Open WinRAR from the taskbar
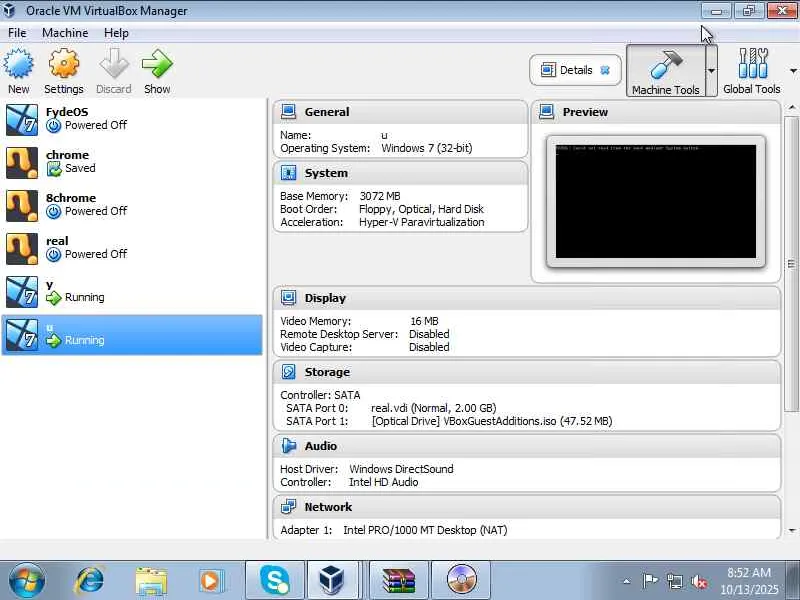Screen dimensions: 800x600 tap(399, 580)
